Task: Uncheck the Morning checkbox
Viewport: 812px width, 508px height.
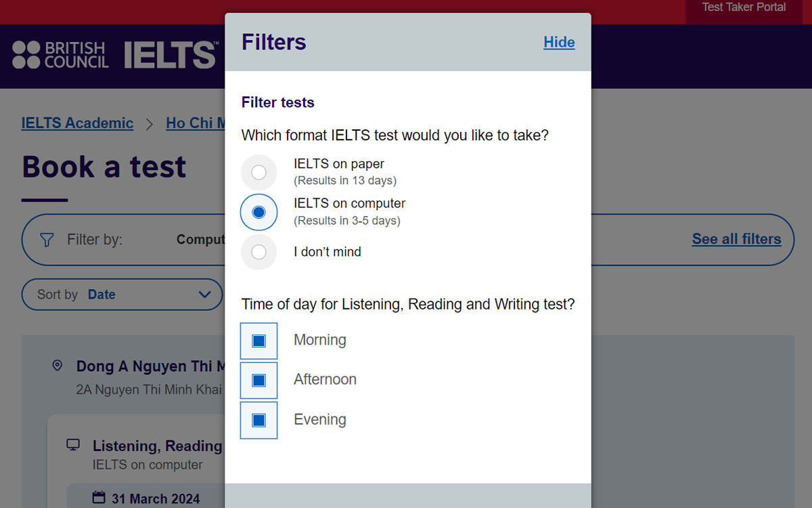Action: pyautogui.click(x=259, y=341)
